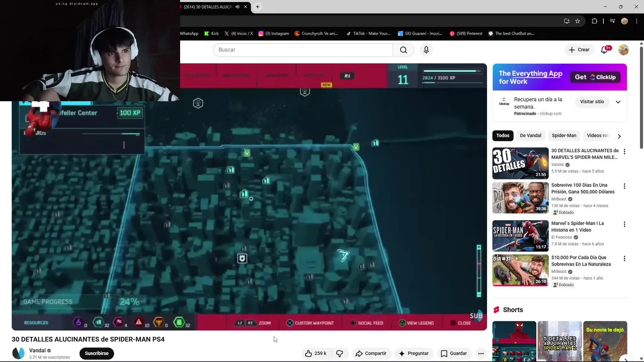Click the Compartir share button
Image resolution: width=644 pixels, height=362 pixels.
click(x=371, y=353)
